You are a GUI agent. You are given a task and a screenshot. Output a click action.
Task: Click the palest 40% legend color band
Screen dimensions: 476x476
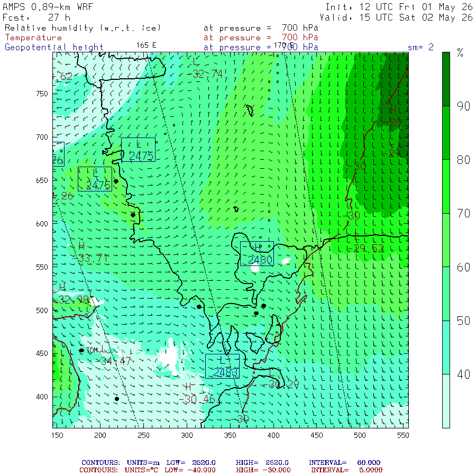coord(446,401)
